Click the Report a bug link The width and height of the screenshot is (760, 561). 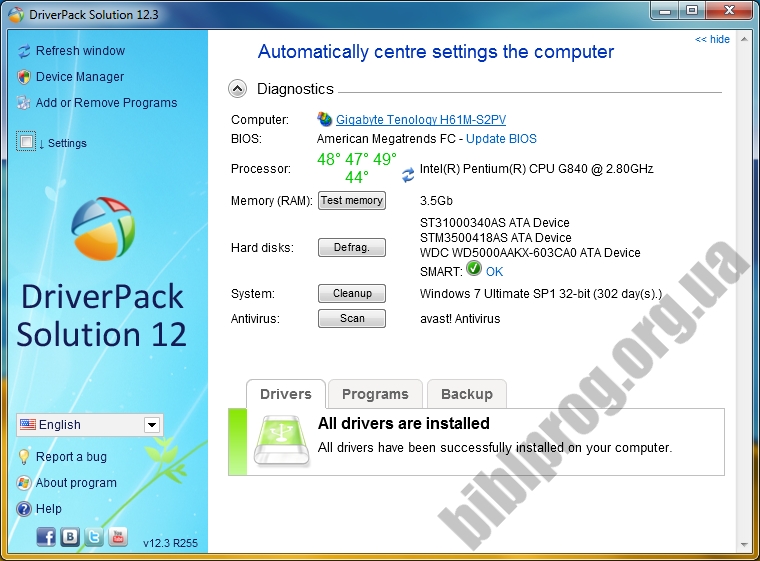(71, 457)
